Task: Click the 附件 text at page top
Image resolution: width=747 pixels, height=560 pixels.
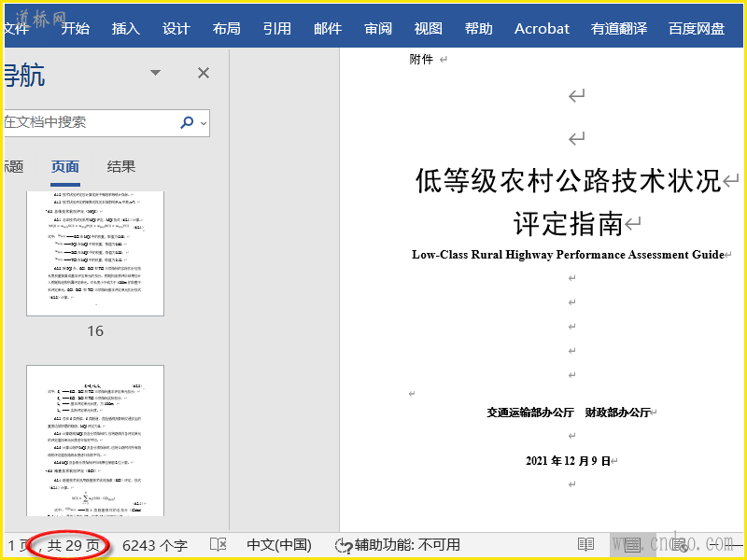Action: [421, 59]
